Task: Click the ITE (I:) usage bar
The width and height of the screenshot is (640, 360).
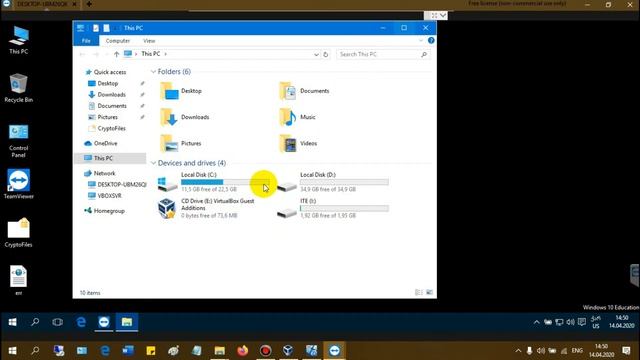Action: (x=344, y=209)
